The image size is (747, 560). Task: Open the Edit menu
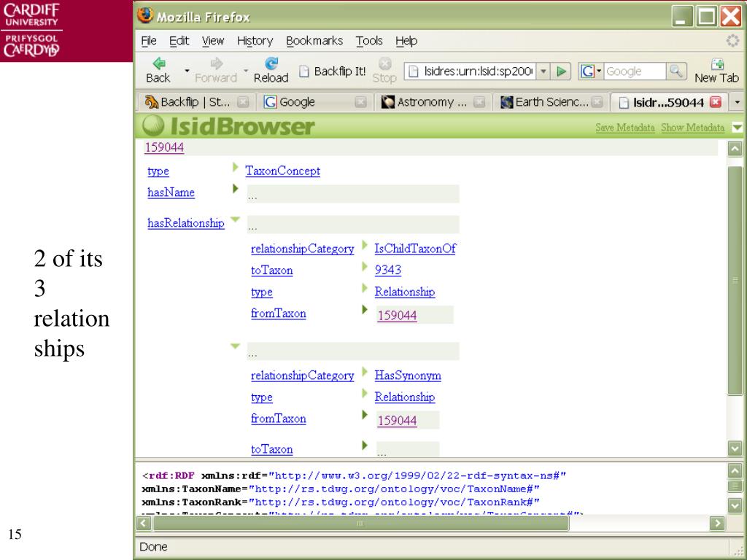coord(179,41)
